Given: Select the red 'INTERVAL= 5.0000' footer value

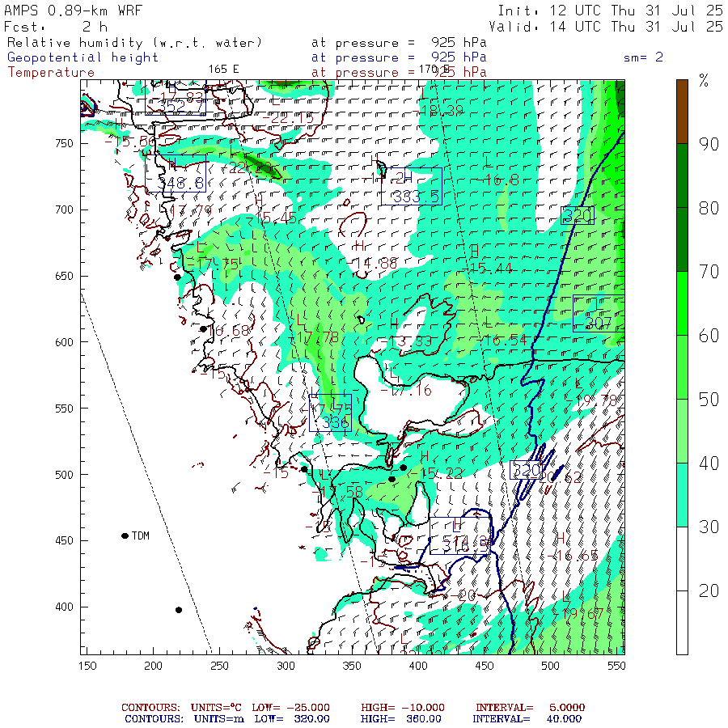Looking at the screenshot, I should click(530, 708).
